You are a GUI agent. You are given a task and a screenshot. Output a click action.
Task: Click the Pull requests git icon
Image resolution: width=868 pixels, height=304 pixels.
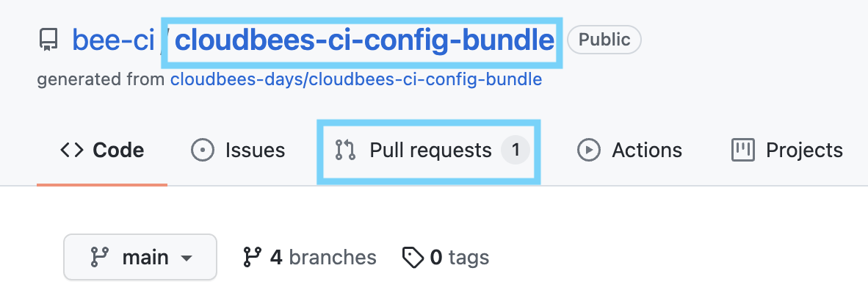(345, 151)
